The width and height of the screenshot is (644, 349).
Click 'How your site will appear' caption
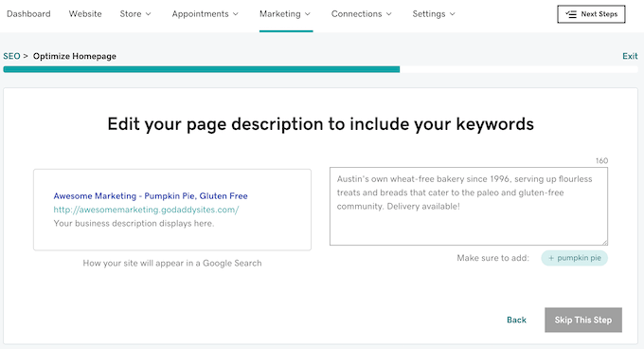172,263
